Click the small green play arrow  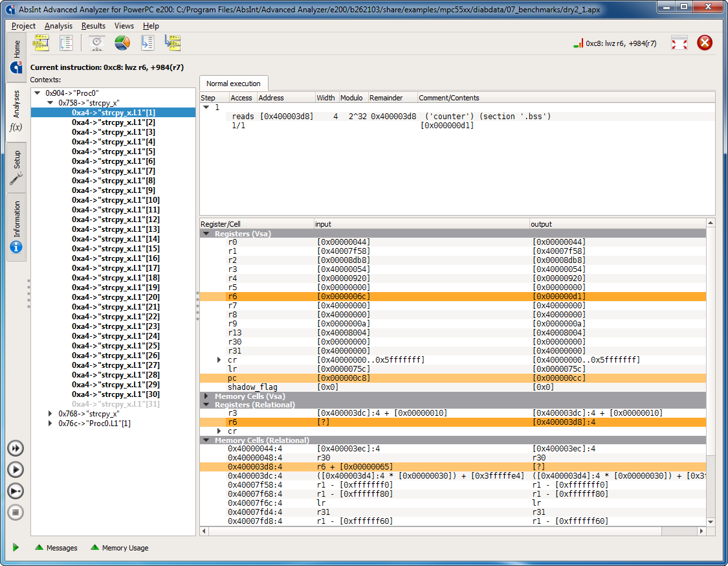coord(16,548)
